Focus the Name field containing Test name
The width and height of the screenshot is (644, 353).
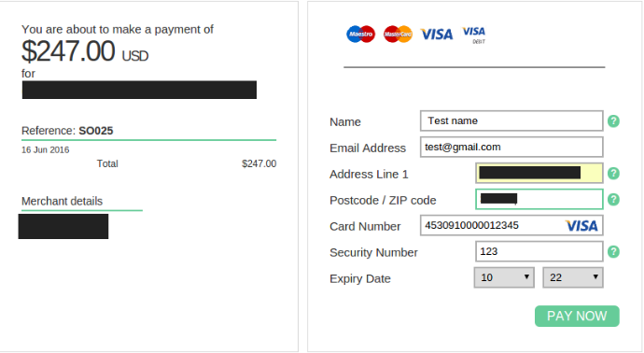tap(511, 120)
